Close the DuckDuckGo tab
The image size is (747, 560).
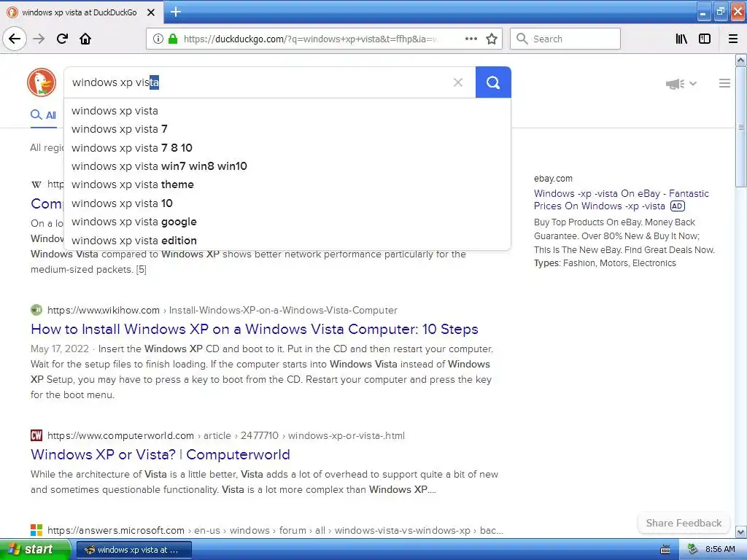151,12
